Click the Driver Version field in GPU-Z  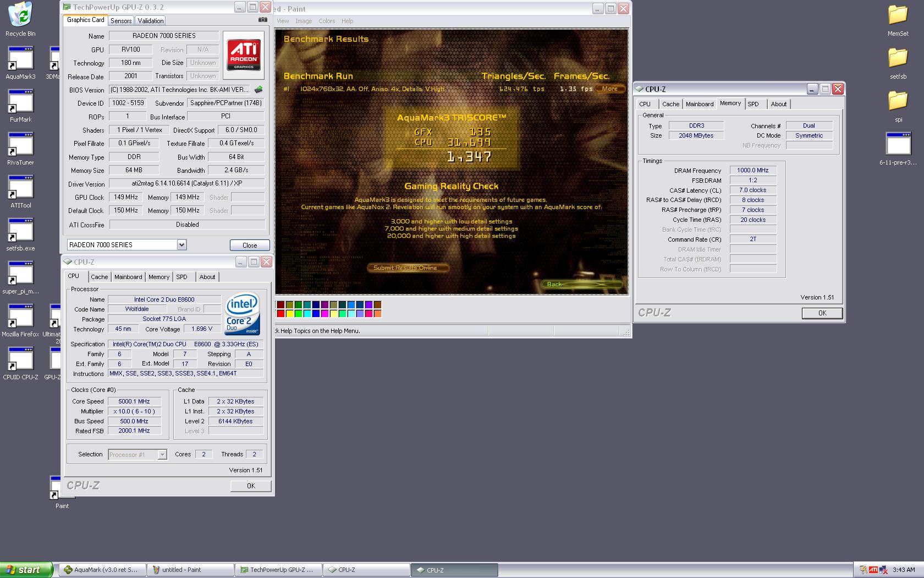point(186,184)
